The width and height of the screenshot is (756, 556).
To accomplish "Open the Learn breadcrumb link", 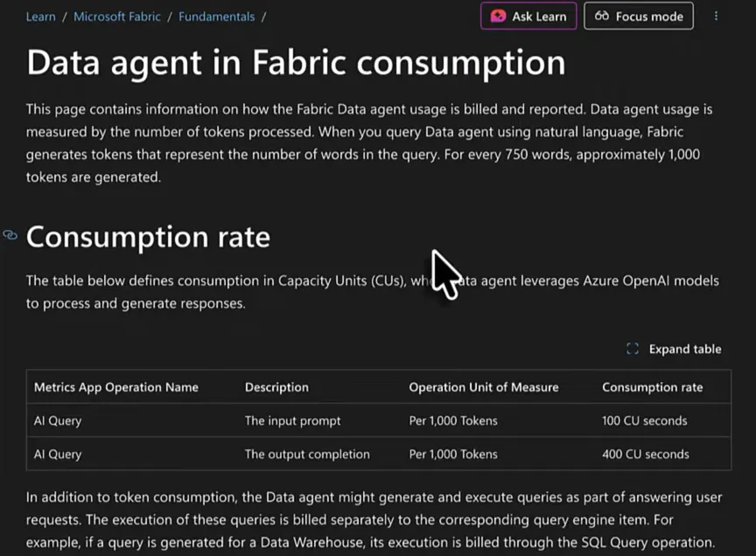I will point(41,17).
